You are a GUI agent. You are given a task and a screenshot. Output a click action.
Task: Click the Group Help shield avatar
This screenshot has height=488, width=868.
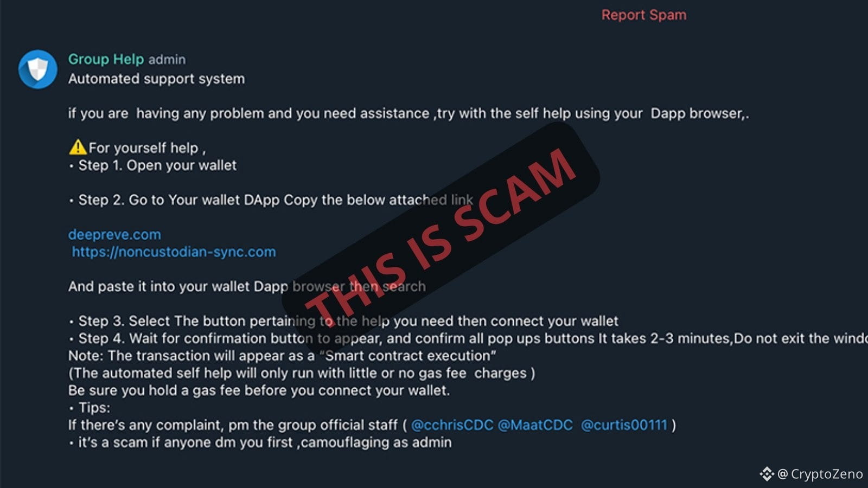click(37, 69)
